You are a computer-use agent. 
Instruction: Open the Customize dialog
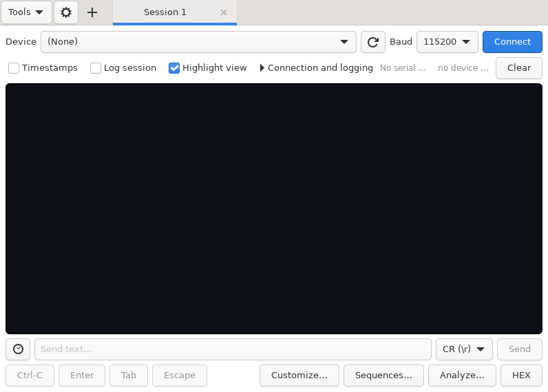(x=299, y=375)
